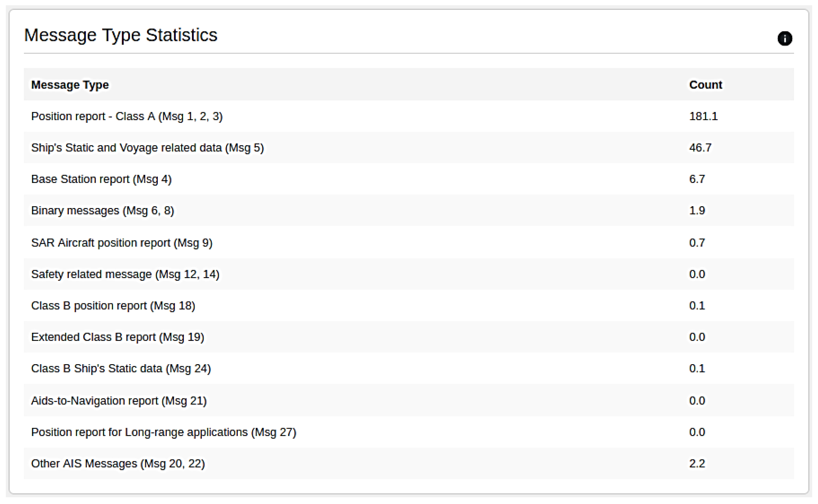This screenshot has height=504, width=818.
Task: Click the 181.1 count value
Action: pyautogui.click(x=703, y=116)
